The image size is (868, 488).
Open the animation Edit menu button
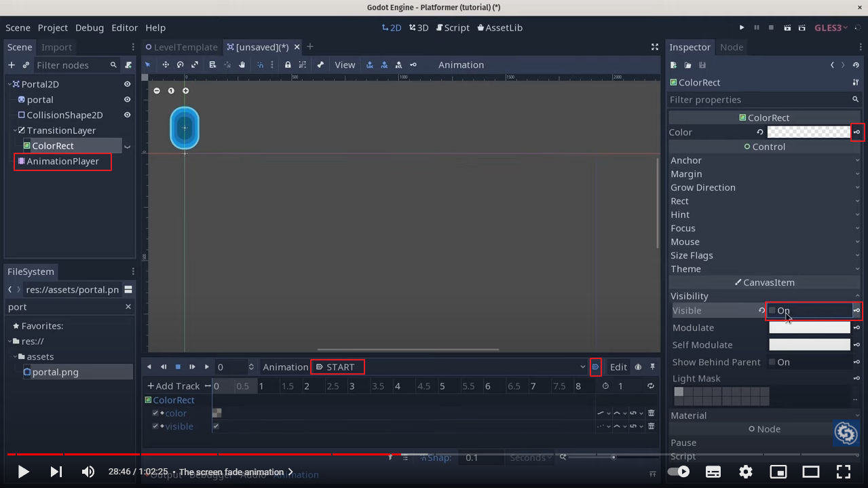click(618, 367)
